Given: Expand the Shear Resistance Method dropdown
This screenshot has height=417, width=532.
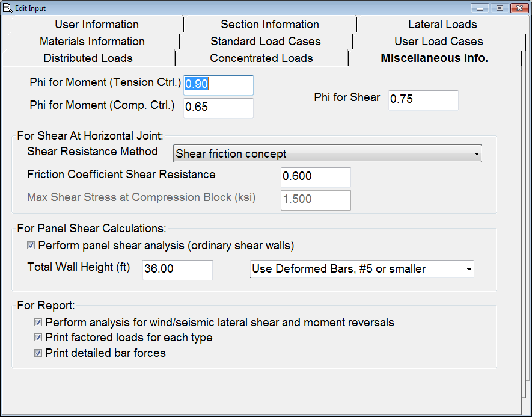Looking at the screenshot, I should pyautogui.click(x=328, y=154).
